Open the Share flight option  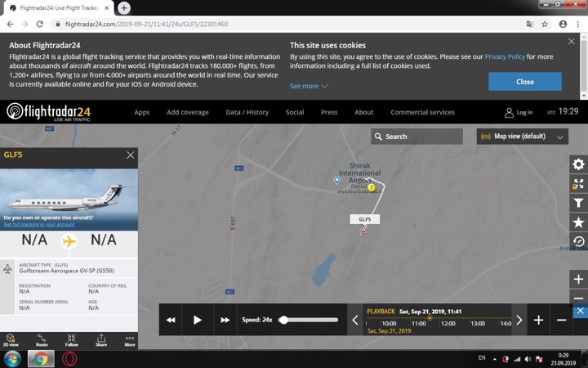click(101, 340)
